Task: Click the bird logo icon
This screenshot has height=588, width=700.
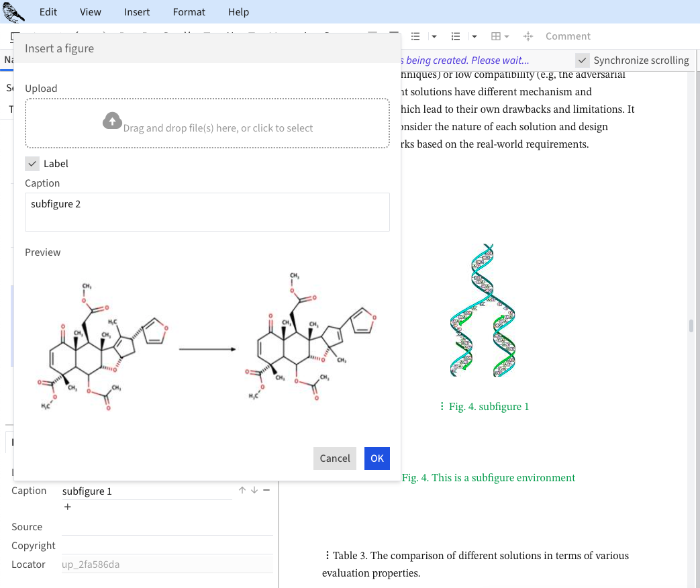Action: point(14,11)
